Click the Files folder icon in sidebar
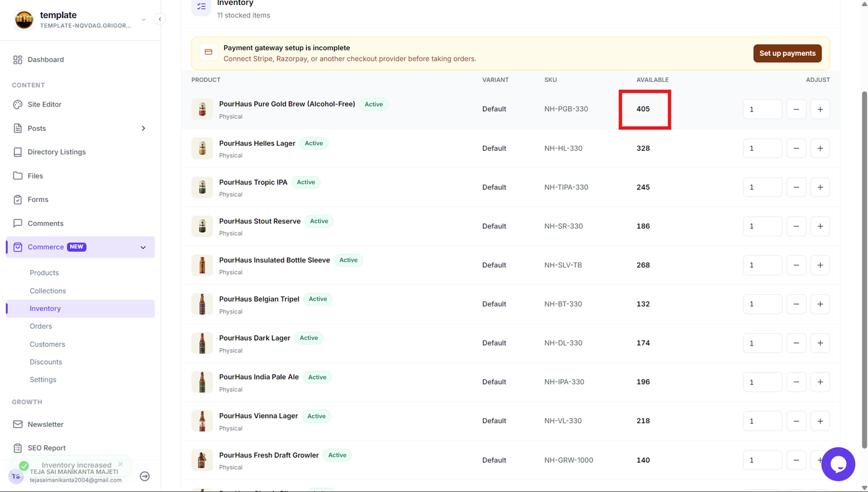868x492 pixels. (x=17, y=176)
